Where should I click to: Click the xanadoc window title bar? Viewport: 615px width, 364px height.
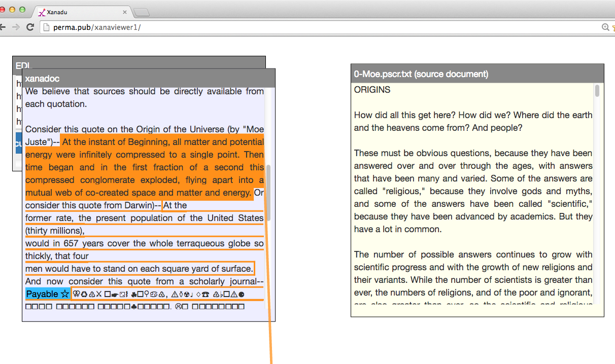148,79
